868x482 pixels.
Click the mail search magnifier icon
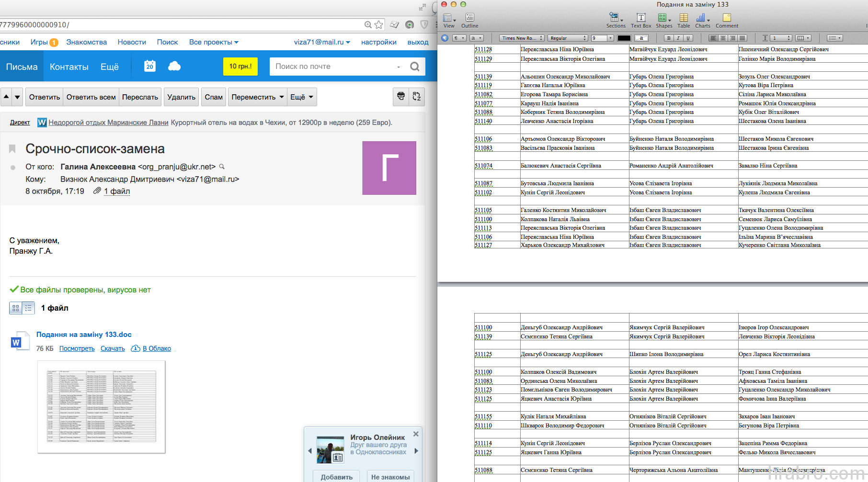[x=414, y=67]
